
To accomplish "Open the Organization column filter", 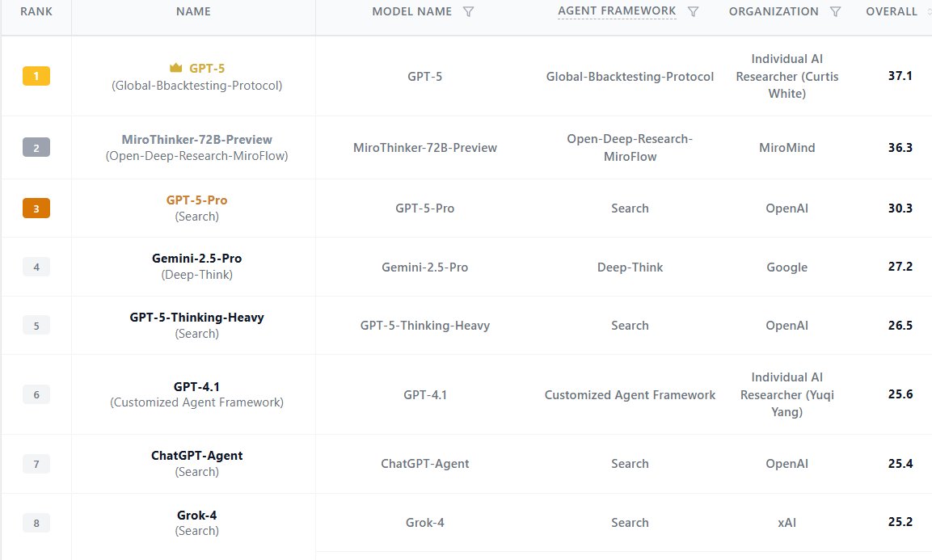I will [835, 12].
